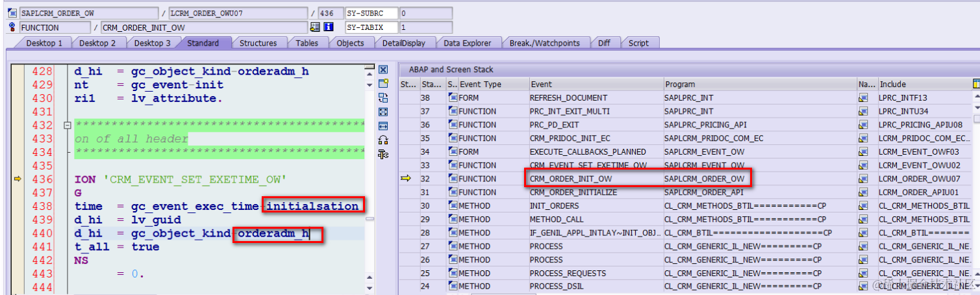
Task: Click navigate icon in REFRESH_DOCUMENT stack row
Action: click(x=863, y=97)
